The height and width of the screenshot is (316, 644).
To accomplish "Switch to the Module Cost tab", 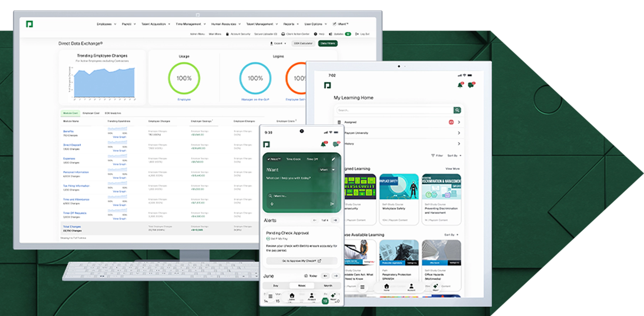I will coord(71,113).
